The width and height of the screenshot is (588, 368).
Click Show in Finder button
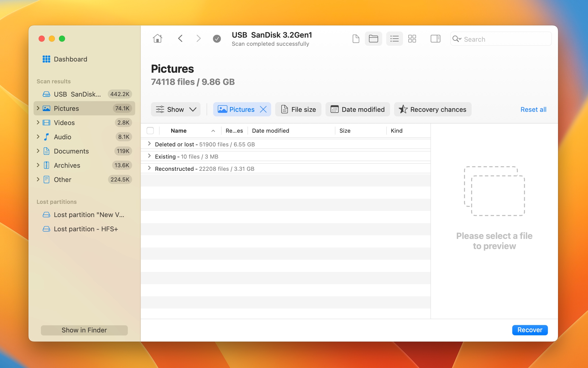point(84,330)
